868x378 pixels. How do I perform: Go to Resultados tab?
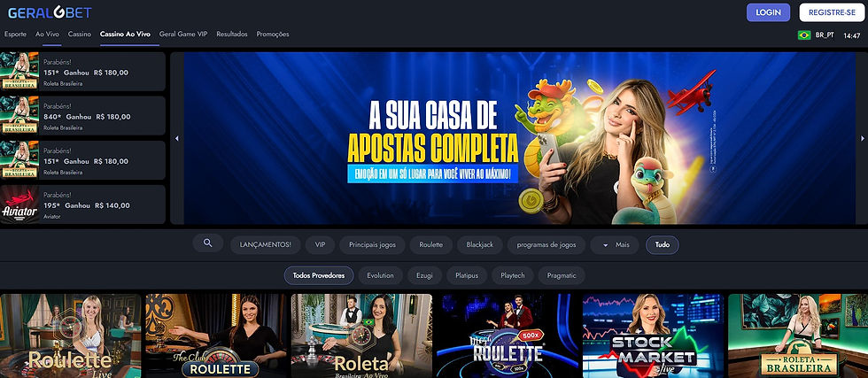point(232,34)
